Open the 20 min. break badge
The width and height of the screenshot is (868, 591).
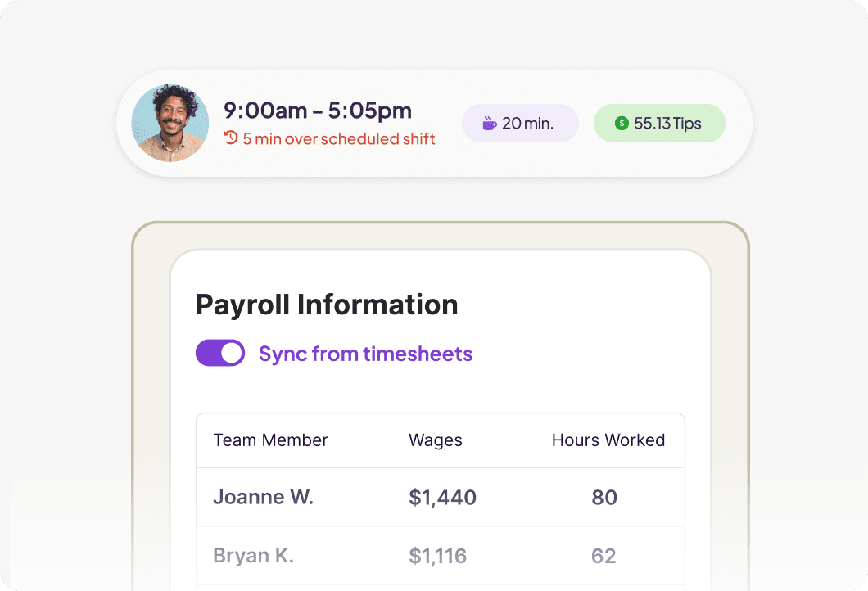pos(520,123)
